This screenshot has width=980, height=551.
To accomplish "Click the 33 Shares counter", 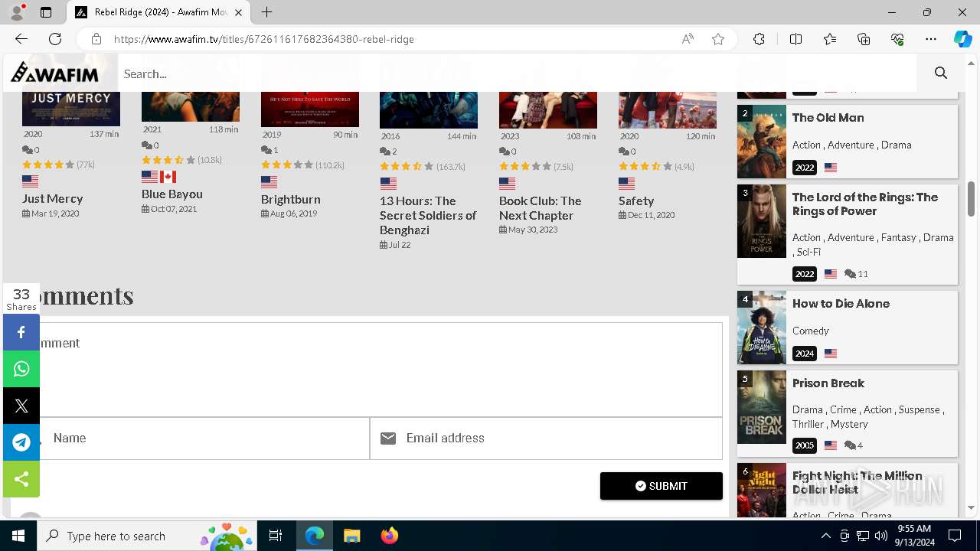I will coord(21,298).
